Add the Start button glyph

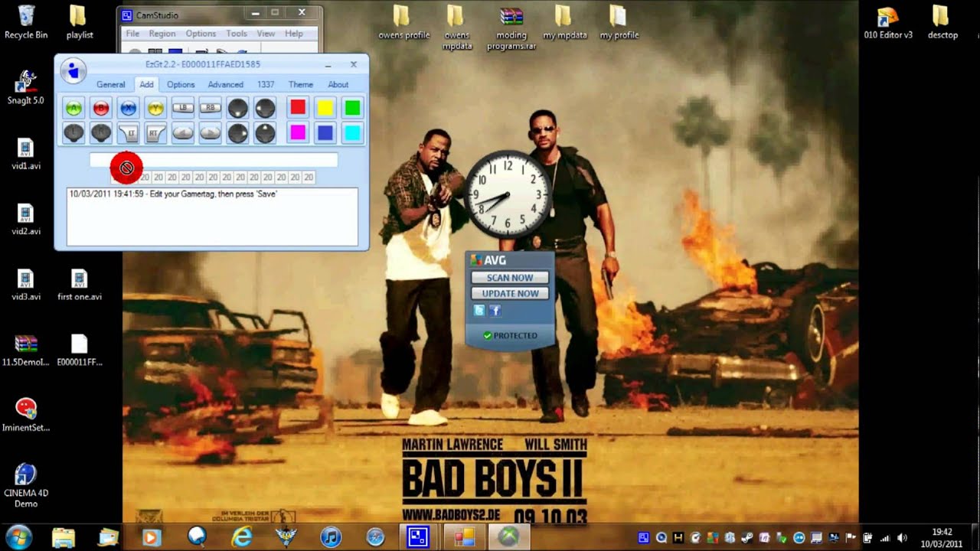click(x=211, y=133)
